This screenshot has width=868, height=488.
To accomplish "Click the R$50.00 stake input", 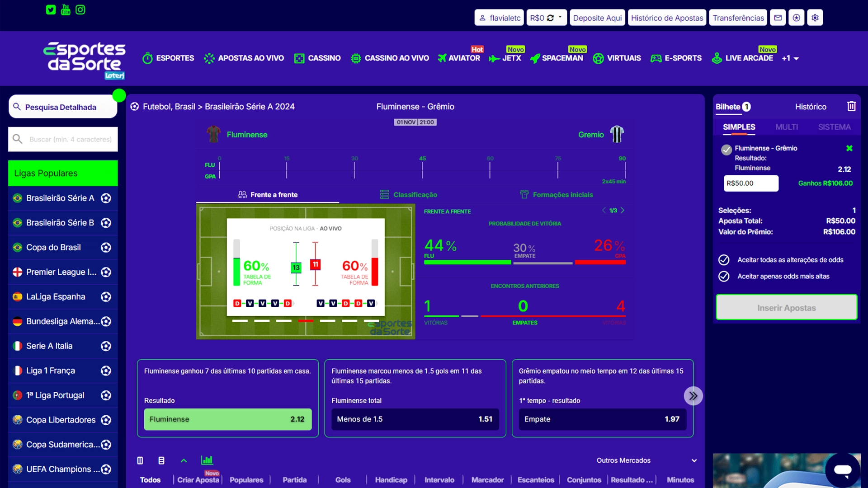I will [751, 183].
